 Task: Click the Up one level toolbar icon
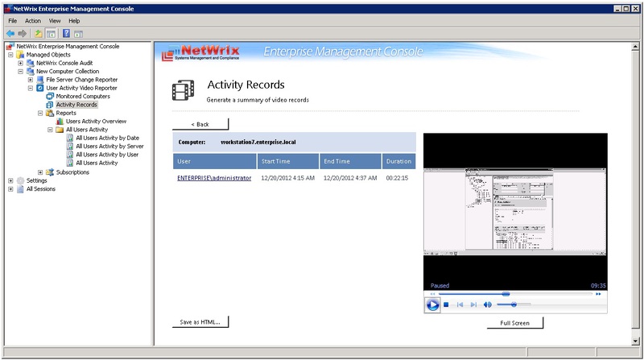(38, 33)
